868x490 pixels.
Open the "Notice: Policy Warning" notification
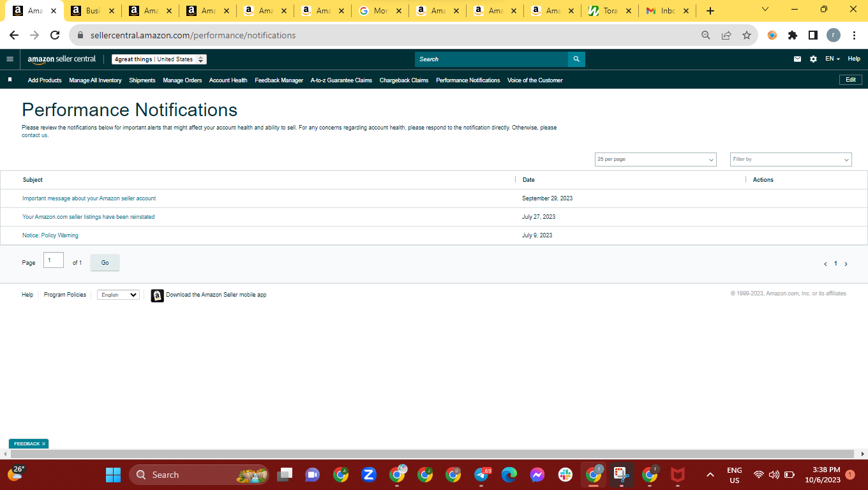[50, 235]
